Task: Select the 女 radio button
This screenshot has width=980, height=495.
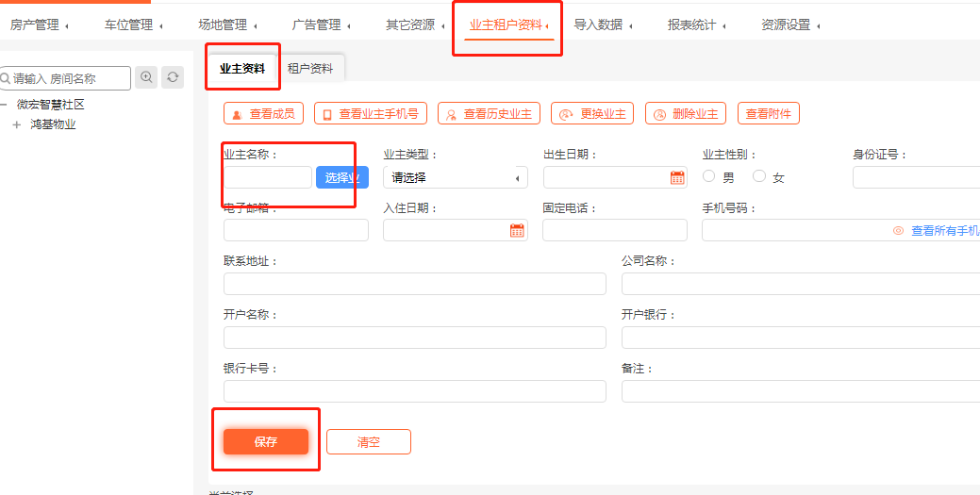Action: 759,176
